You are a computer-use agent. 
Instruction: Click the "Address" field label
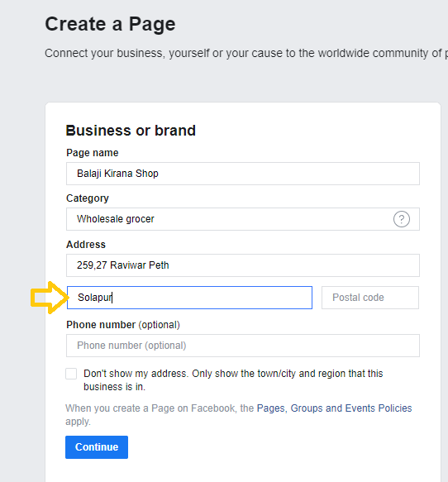coord(86,245)
